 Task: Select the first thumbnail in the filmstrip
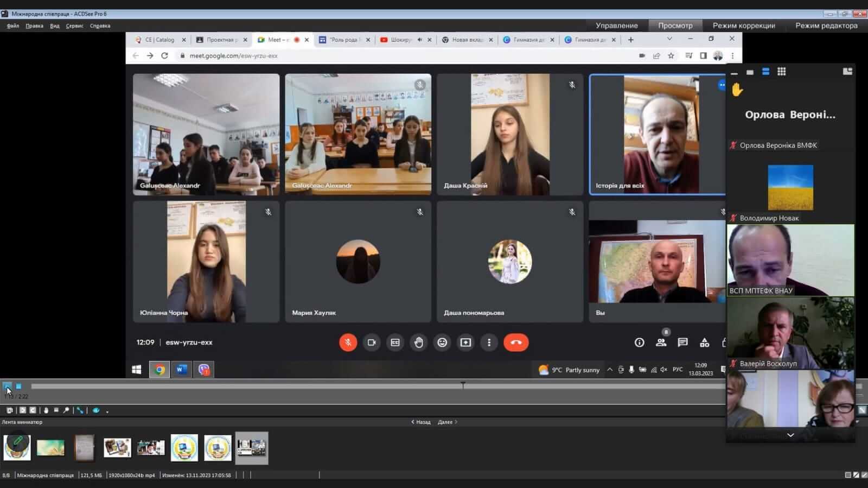[17, 447]
